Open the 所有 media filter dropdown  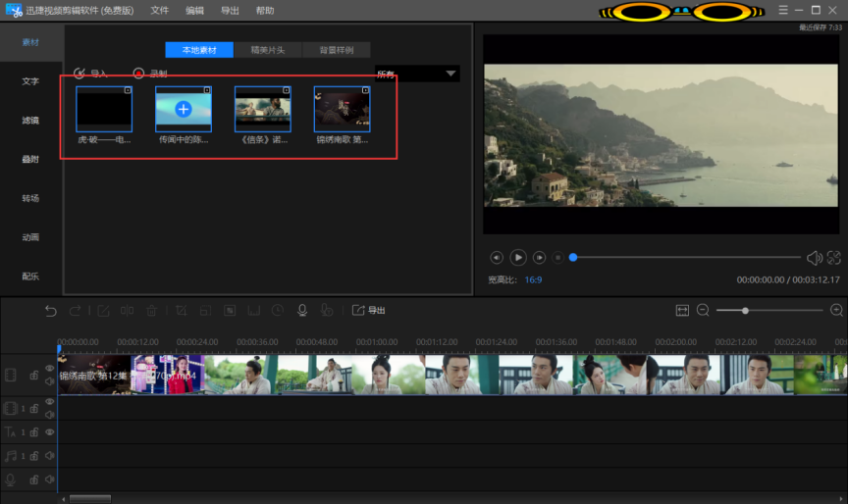[x=417, y=74]
